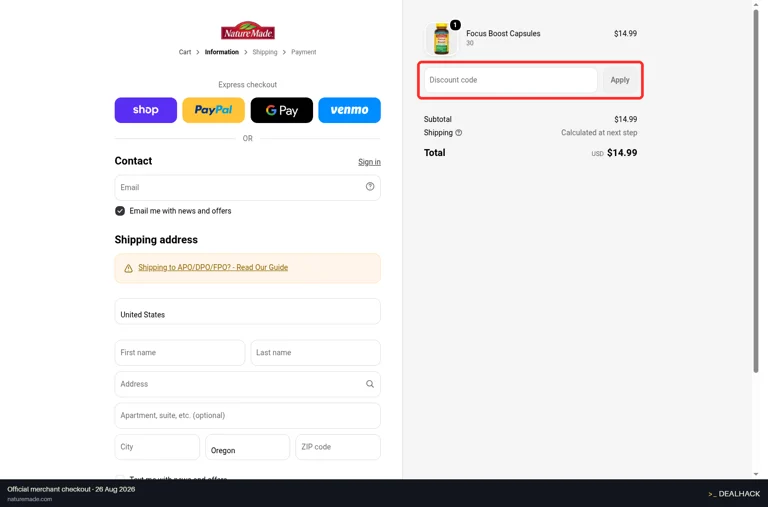Click the warning triangle icon in shipping notice

pyautogui.click(x=128, y=268)
